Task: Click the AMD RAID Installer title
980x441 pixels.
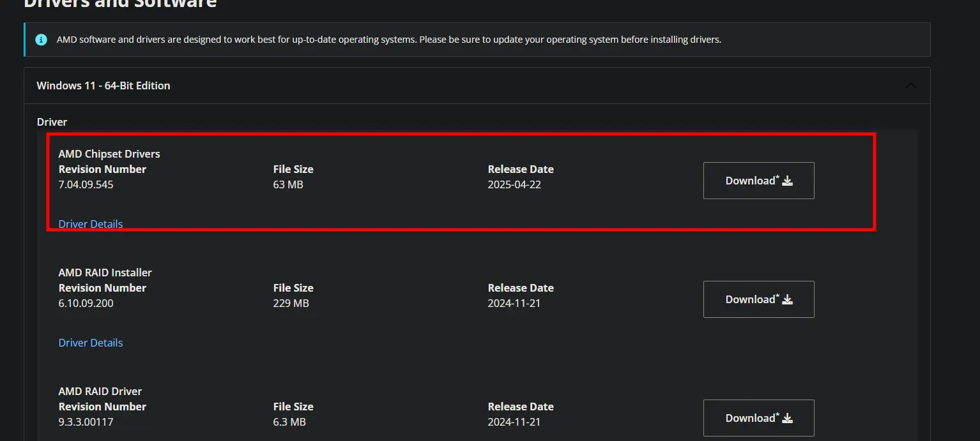Action: pyautogui.click(x=105, y=273)
